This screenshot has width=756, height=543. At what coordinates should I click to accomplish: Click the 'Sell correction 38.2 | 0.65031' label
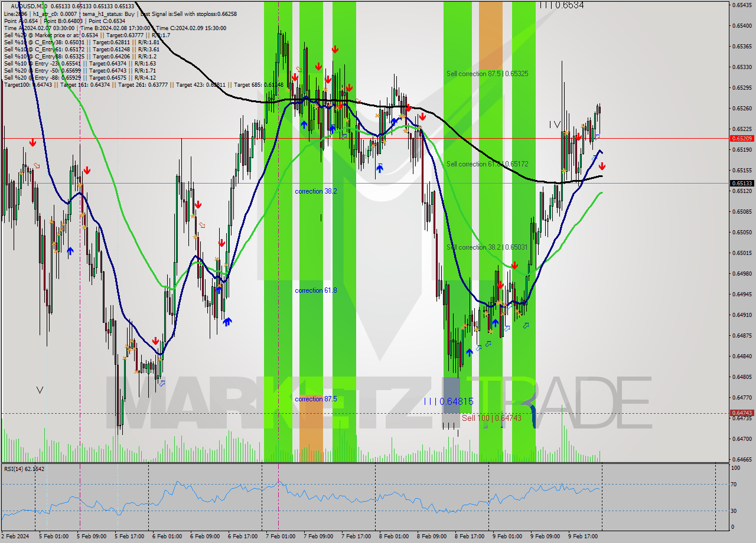click(x=487, y=247)
